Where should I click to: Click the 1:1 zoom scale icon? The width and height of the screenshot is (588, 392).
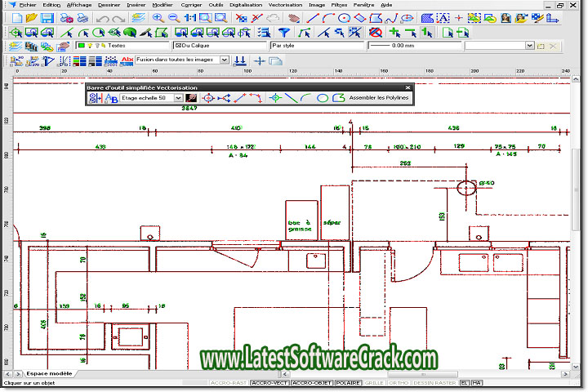(189, 18)
